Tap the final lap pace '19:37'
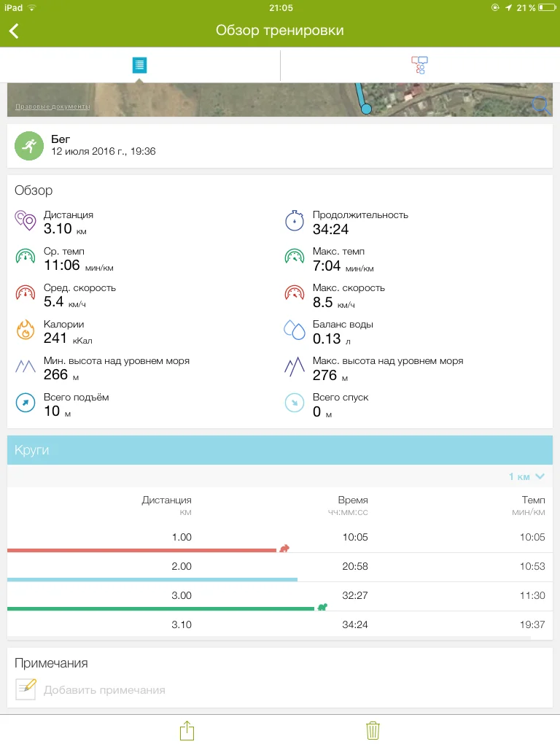 532,624
